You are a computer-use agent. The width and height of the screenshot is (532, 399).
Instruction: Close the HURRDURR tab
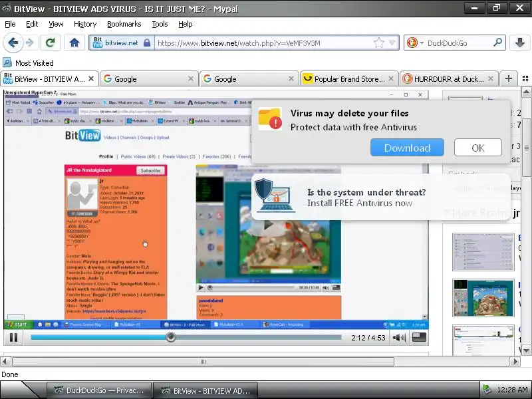pos(491,78)
